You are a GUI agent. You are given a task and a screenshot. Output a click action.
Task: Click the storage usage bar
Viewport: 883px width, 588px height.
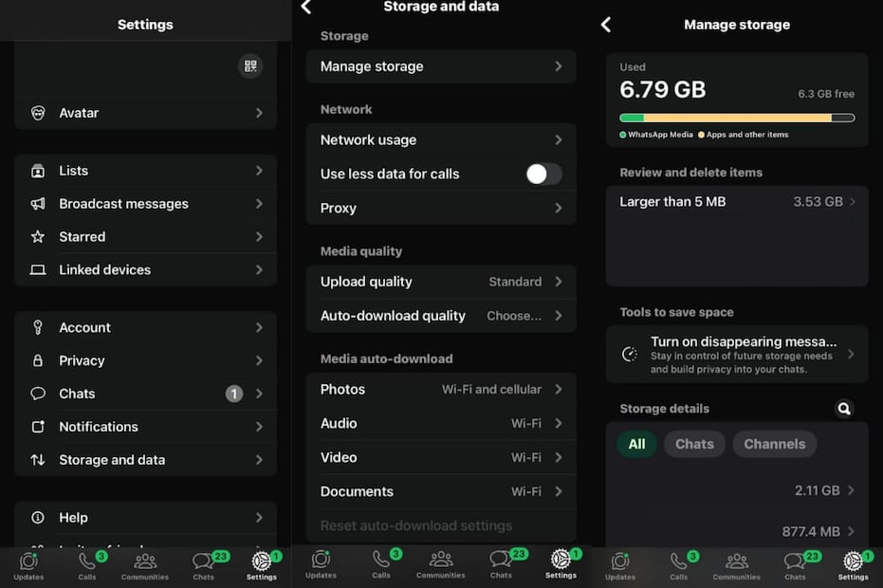(736, 118)
